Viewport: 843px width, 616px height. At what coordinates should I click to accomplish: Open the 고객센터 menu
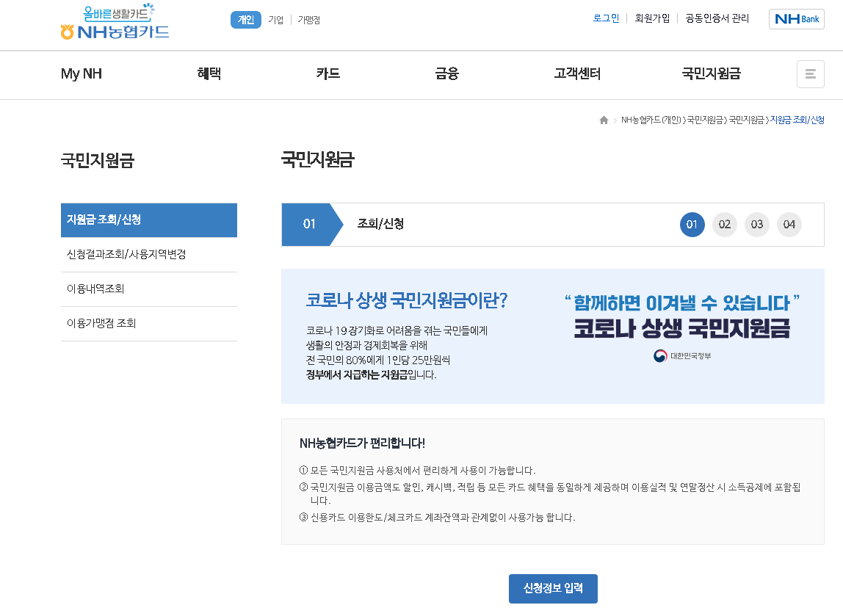click(577, 73)
